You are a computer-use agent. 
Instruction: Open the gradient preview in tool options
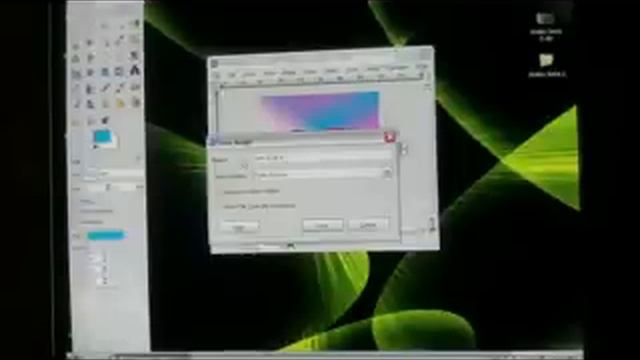(105, 235)
